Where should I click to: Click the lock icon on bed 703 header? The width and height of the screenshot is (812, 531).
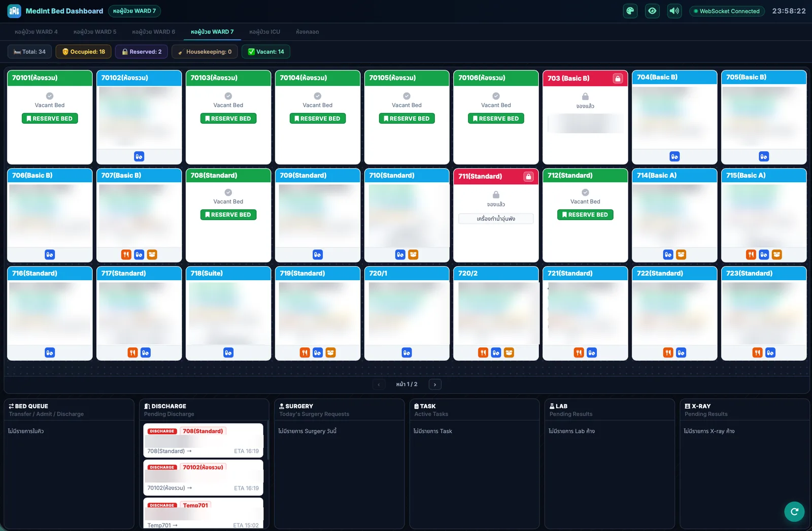point(618,78)
